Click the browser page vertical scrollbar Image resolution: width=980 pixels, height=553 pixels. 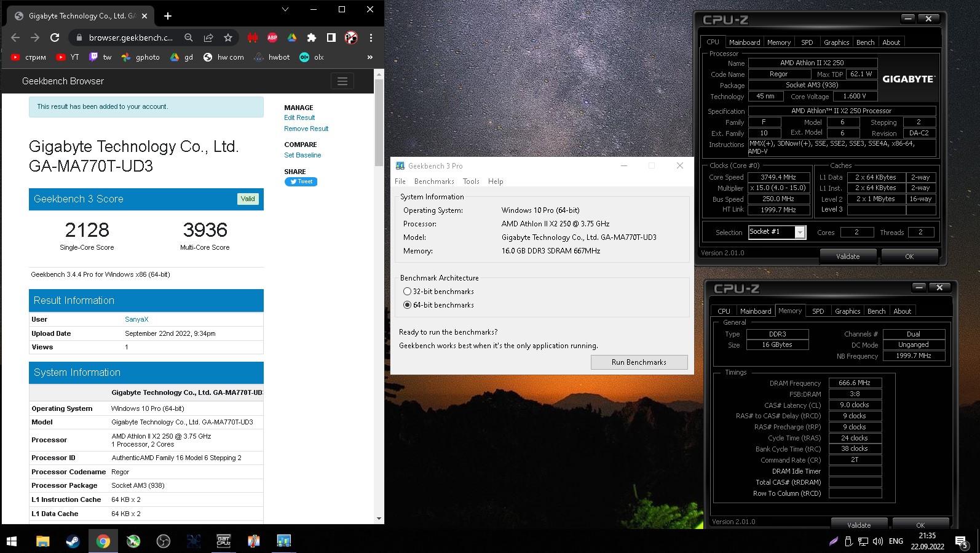[379, 122]
